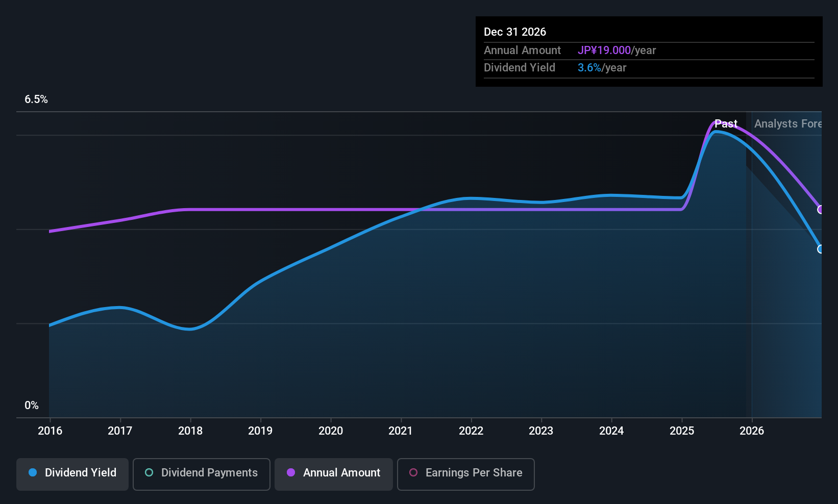Image resolution: width=838 pixels, height=504 pixels.
Task: Click the 2016 x-axis label
Action: 50,431
